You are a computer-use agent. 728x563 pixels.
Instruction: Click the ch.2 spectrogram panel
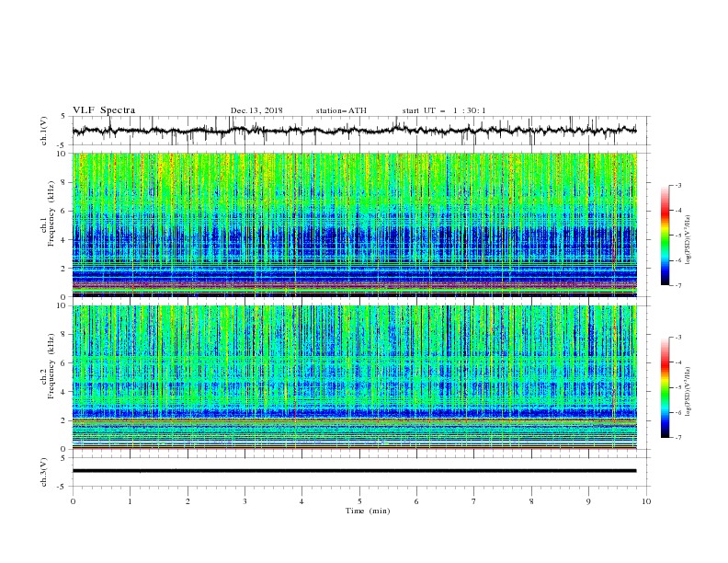pyautogui.click(x=354, y=377)
